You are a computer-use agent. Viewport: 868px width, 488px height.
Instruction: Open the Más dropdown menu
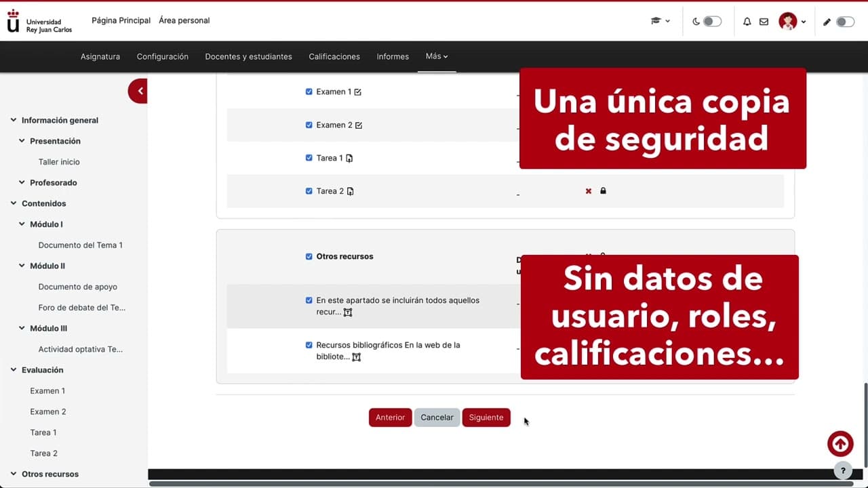tap(437, 56)
